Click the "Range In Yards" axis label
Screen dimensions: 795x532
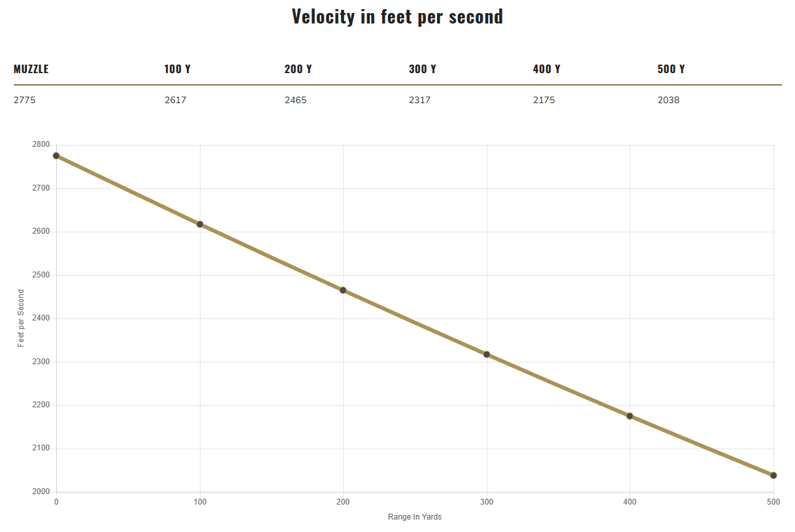415,517
